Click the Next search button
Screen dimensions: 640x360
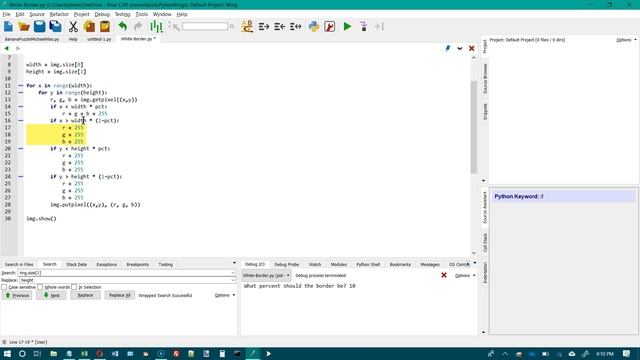(x=51, y=296)
